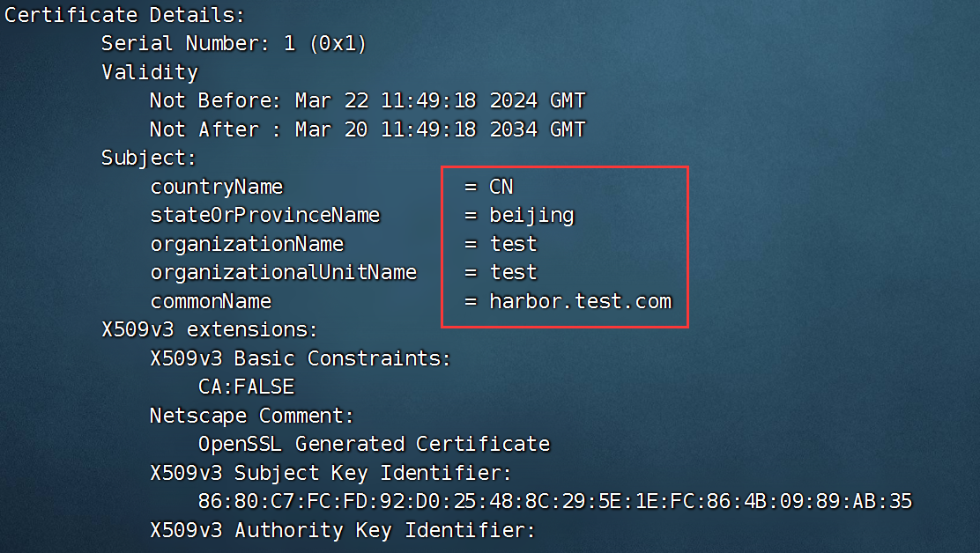980x553 pixels.
Task: Click the countryName field label
Action: (x=217, y=187)
